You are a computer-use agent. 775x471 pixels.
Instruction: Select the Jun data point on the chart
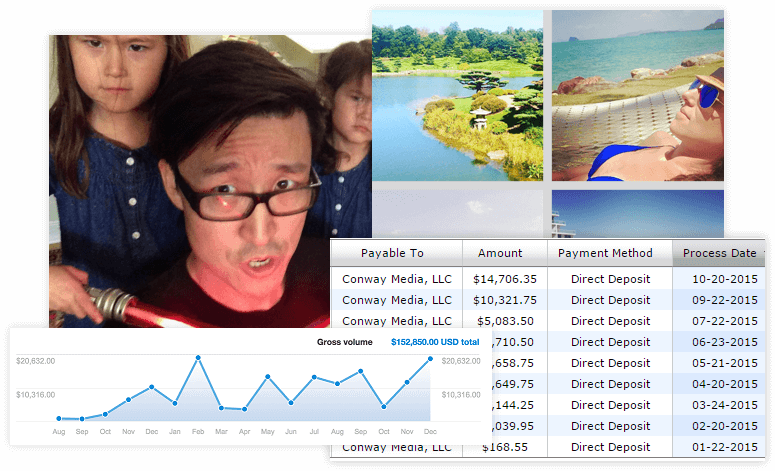(x=291, y=403)
